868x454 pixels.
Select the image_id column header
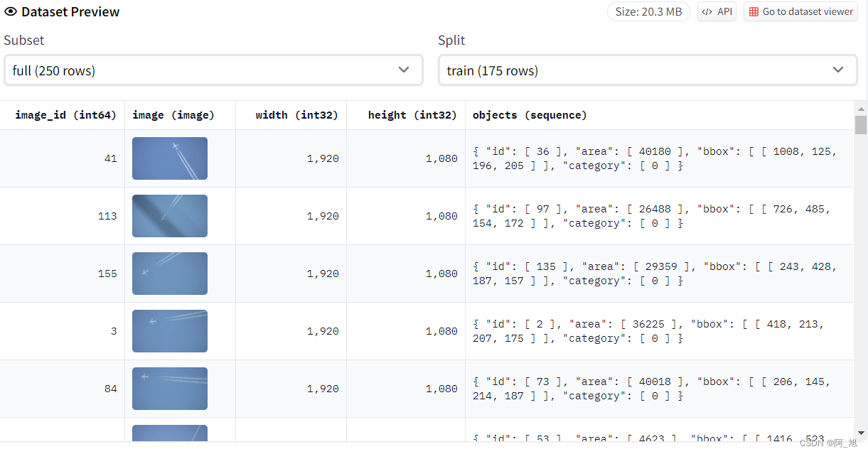tap(65, 115)
